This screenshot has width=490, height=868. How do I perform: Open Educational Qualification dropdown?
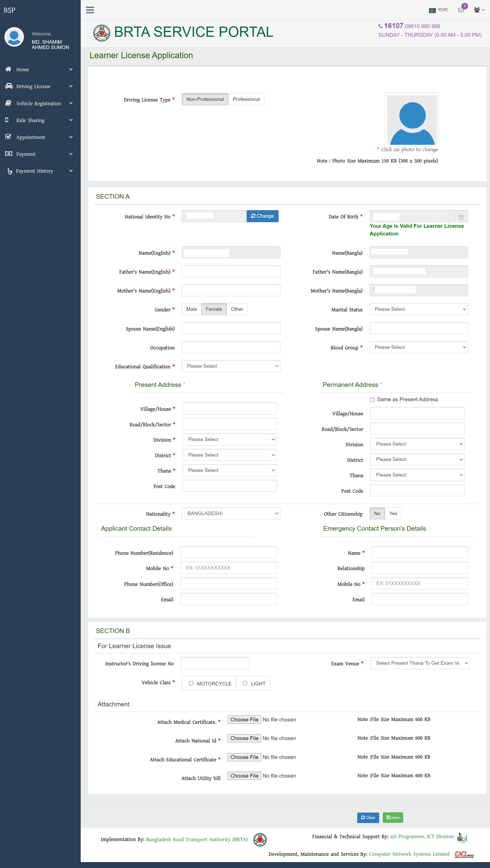point(231,366)
